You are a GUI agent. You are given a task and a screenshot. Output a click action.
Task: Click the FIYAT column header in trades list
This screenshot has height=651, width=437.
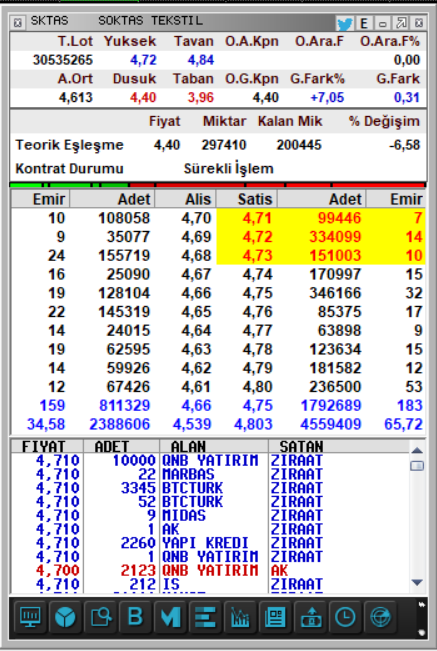pos(47,446)
